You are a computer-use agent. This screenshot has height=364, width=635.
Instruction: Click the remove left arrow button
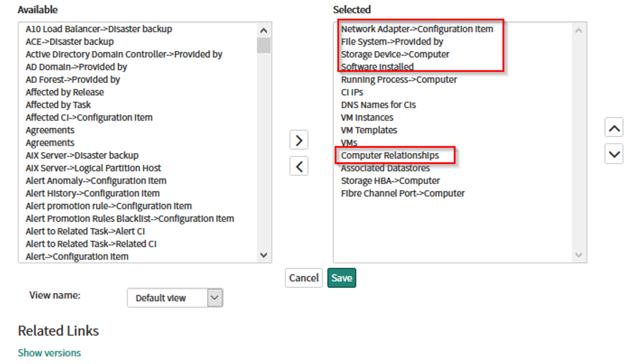(299, 166)
